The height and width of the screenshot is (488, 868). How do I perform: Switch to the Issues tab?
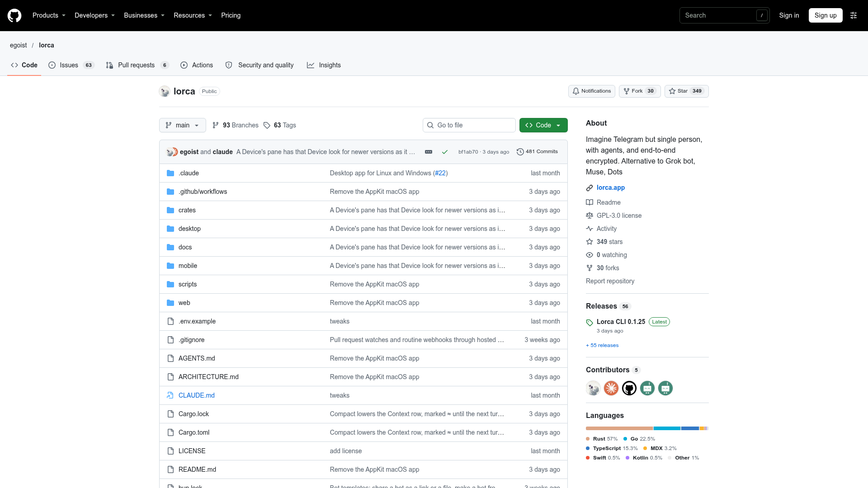tap(71, 65)
